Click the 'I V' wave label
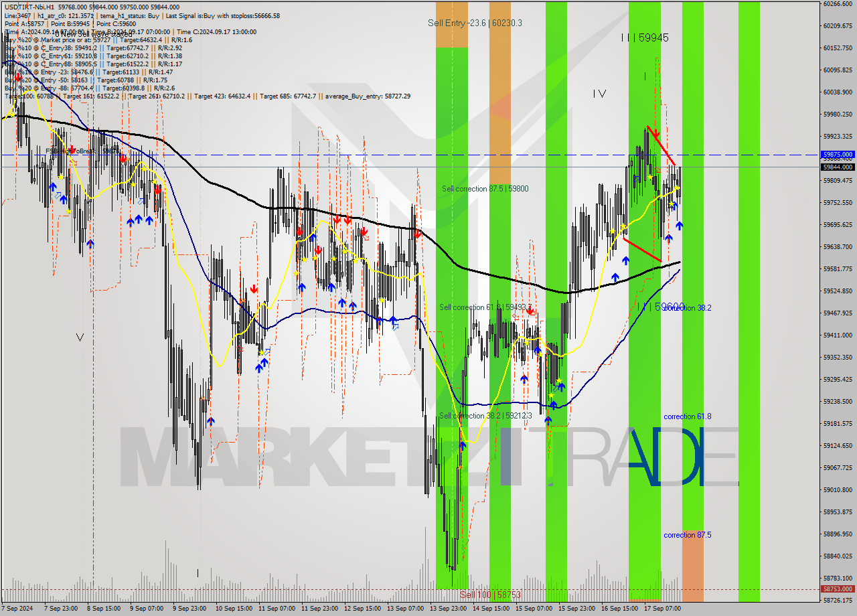The width and height of the screenshot is (857, 616). [599, 94]
